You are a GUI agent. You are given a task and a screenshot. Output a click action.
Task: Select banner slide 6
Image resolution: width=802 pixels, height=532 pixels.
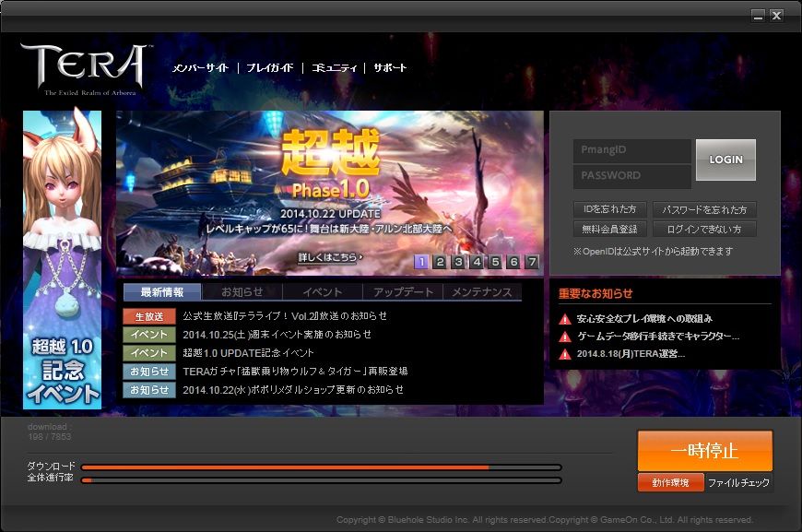[x=513, y=262]
